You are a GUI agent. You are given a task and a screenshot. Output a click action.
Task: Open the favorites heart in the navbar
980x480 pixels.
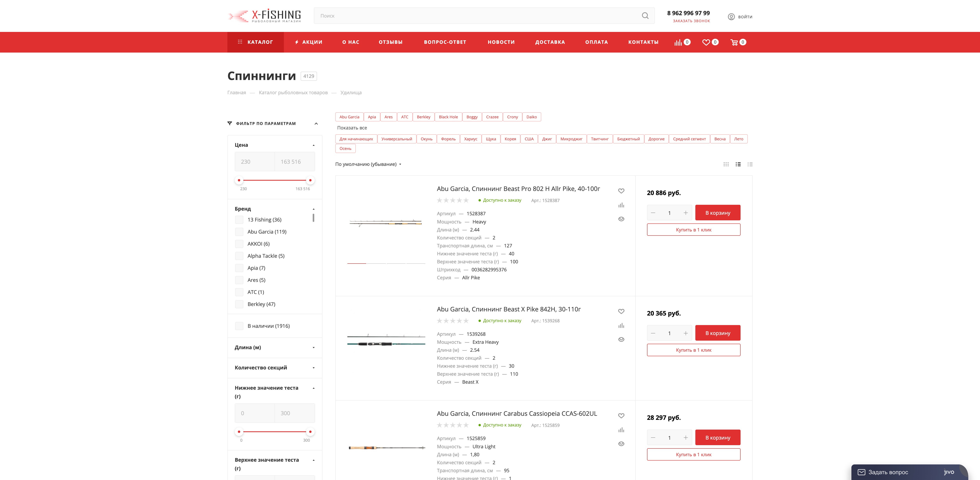click(706, 42)
